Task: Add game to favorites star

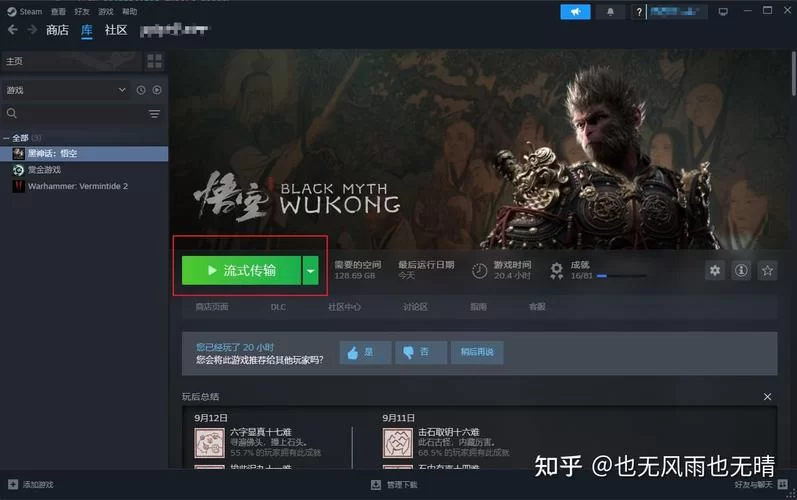Action: click(x=768, y=270)
